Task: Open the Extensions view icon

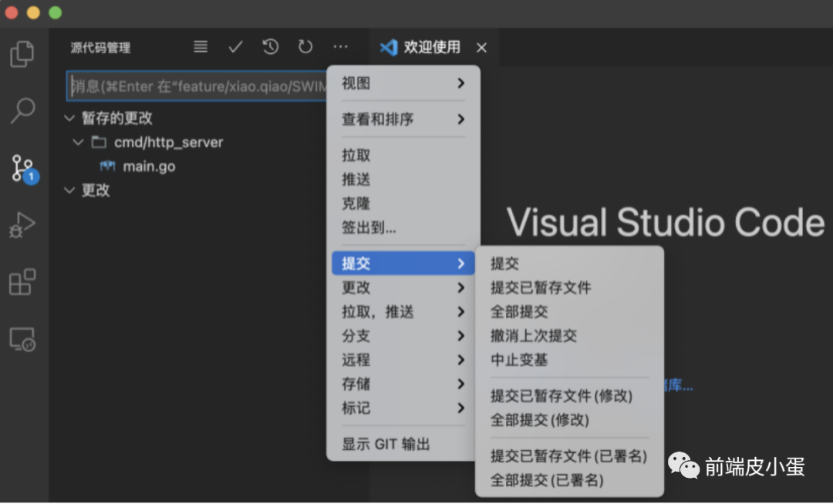Action: pyautogui.click(x=22, y=282)
